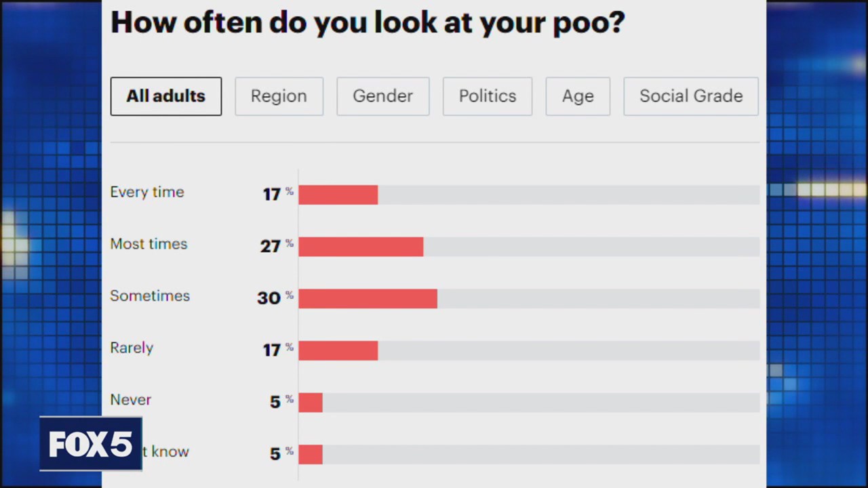This screenshot has height=488, width=868.
Task: Click the Every time label
Action: (147, 192)
